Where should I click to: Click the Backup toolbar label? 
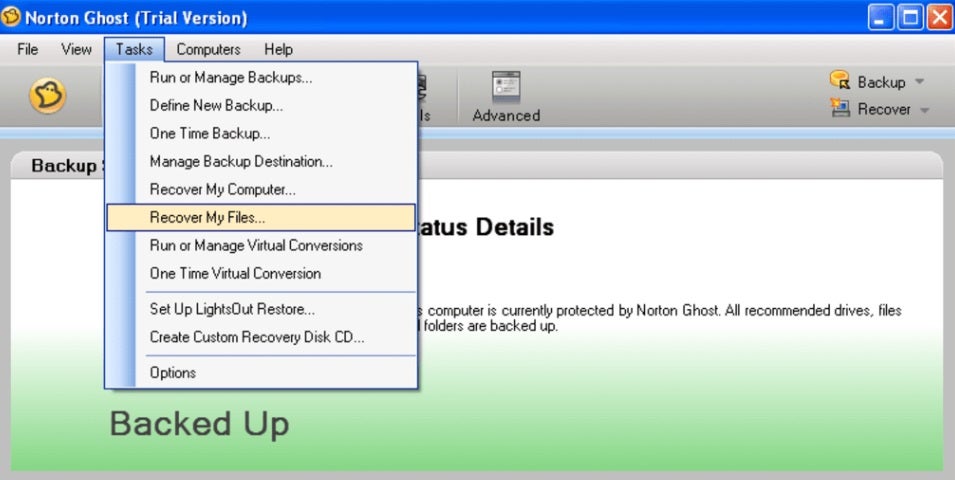[x=881, y=82]
